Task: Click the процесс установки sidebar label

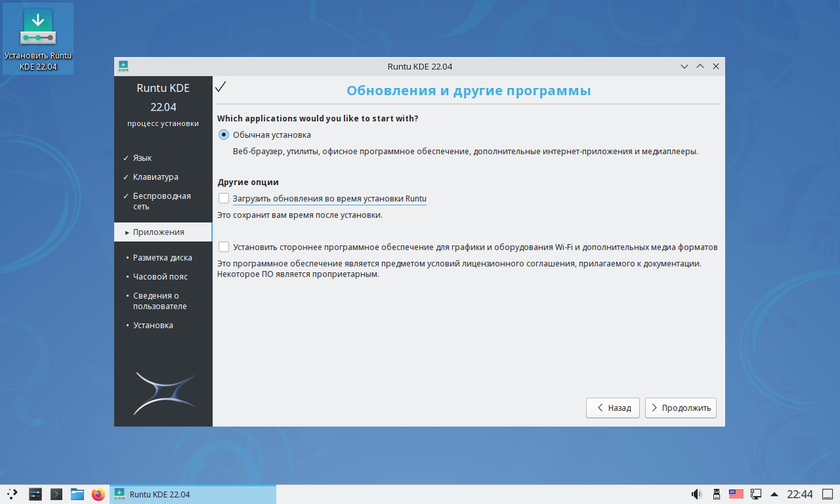Action: (163, 123)
